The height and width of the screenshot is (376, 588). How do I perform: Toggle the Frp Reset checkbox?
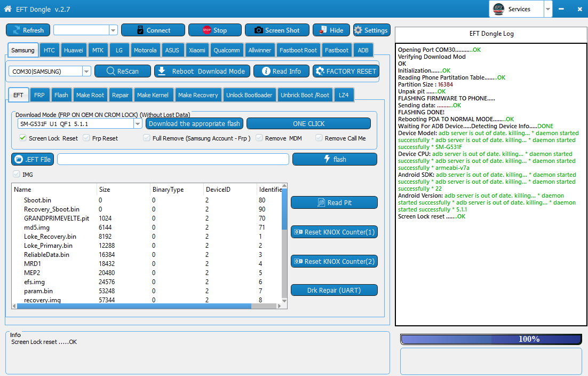pyautogui.click(x=86, y=138)
